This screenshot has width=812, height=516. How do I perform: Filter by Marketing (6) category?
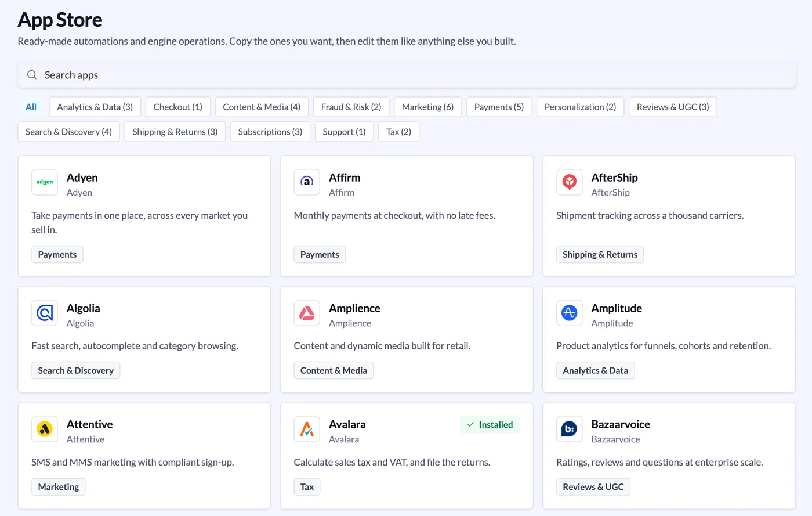[x=428, y=107]
